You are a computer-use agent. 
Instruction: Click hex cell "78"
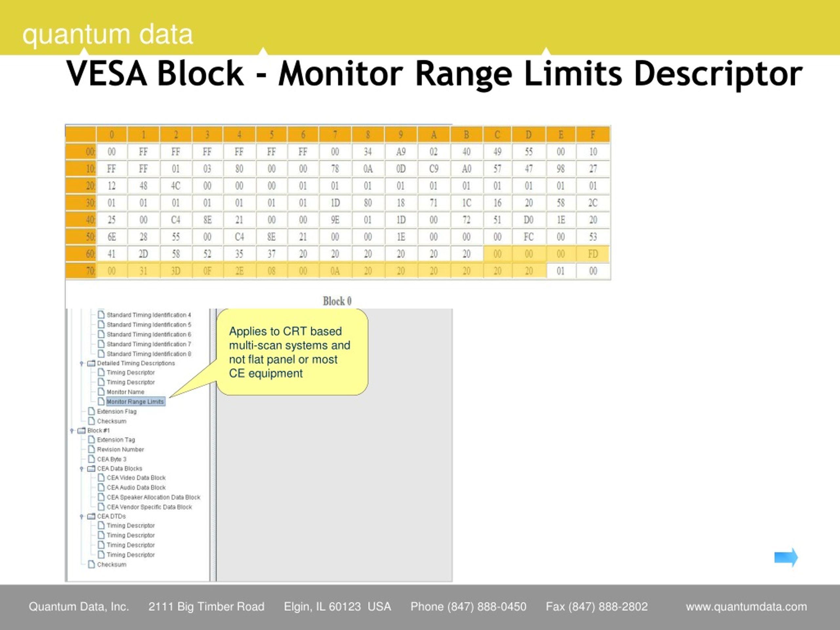[x=335, y=169]
